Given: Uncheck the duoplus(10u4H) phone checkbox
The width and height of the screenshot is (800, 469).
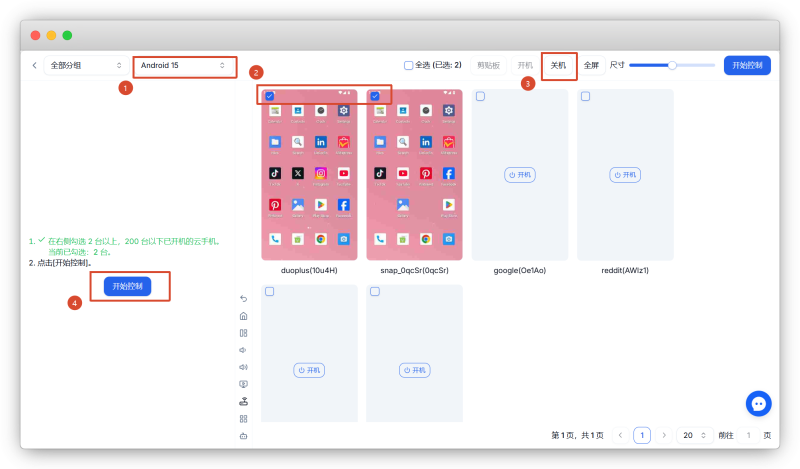Looking at the screenshot, I should [269, 96].
